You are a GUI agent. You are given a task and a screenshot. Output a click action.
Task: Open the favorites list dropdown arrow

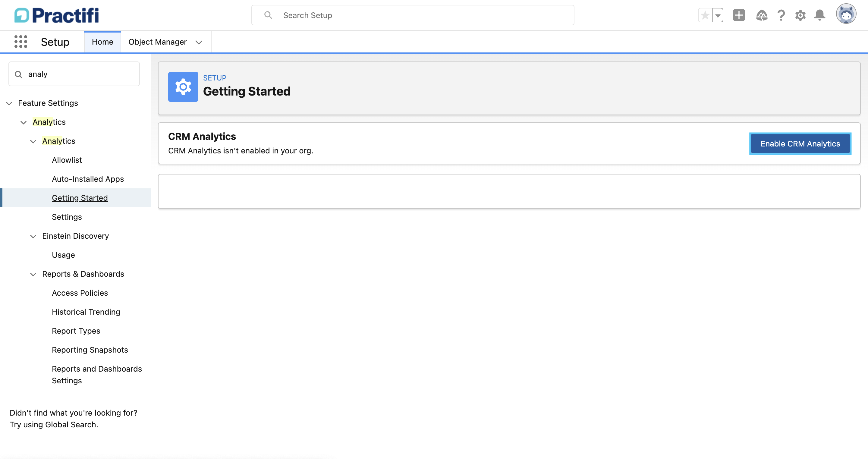(x=718, y=15)
